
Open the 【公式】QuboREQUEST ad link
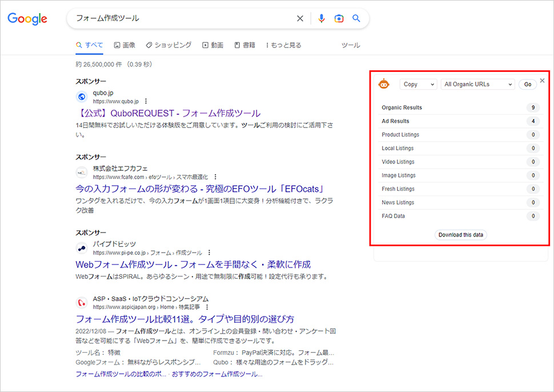coord(168,113)
